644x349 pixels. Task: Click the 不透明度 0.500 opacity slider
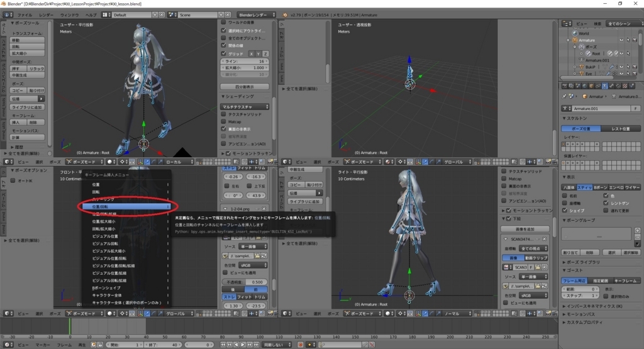[x=245, y=282]
